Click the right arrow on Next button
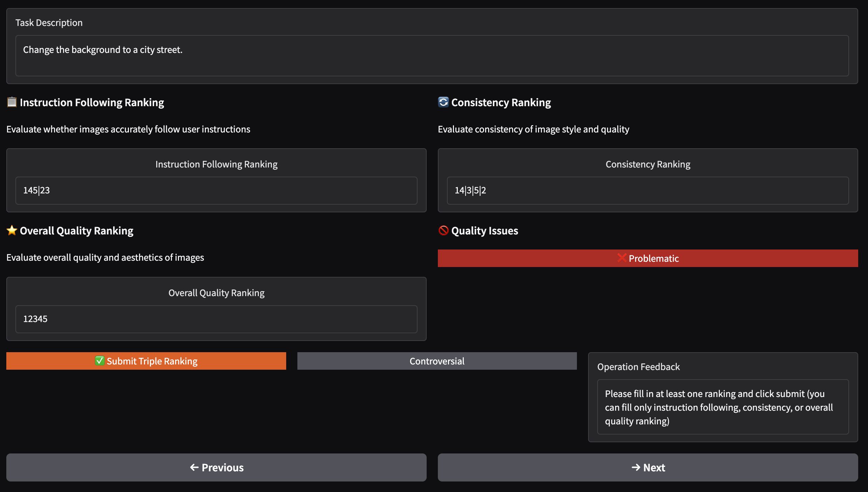The image size is (868, 492). (636, 467)
